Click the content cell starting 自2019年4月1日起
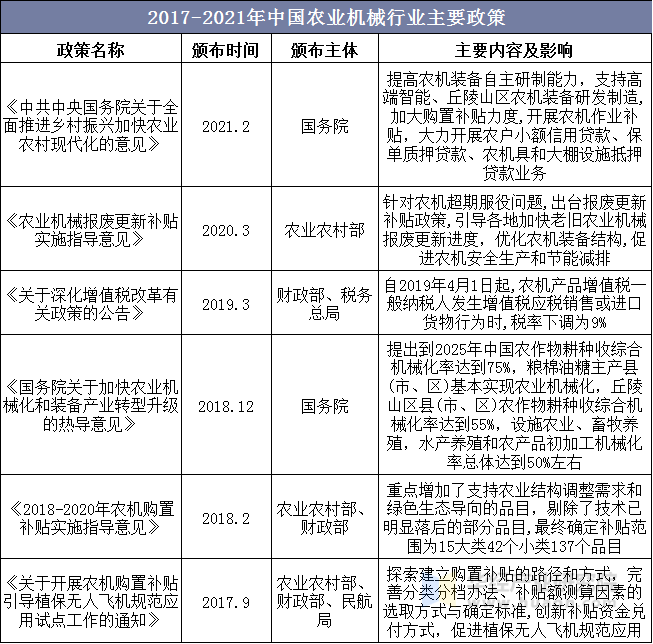Screen dimensions: 653x644 pos(514,304)
